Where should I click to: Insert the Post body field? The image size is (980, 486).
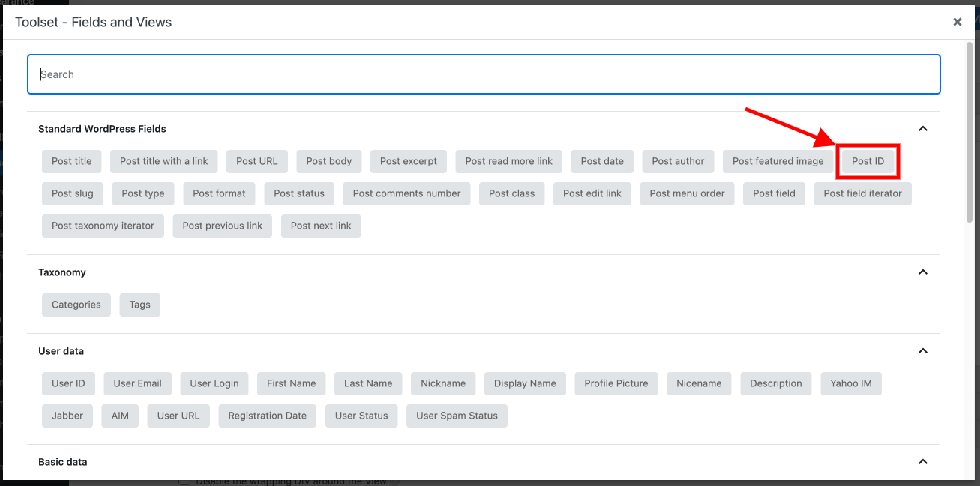pos(329,161)
